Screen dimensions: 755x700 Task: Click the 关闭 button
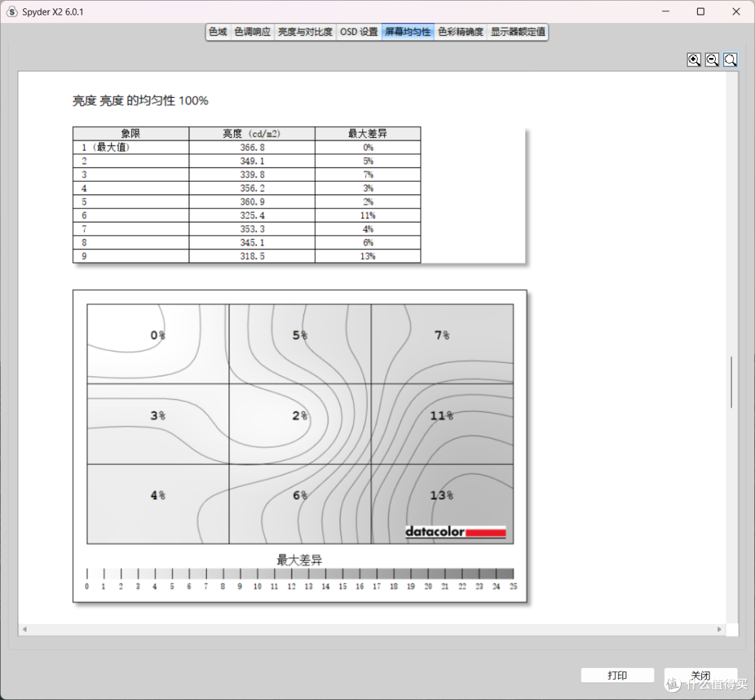tap(700, 676)
